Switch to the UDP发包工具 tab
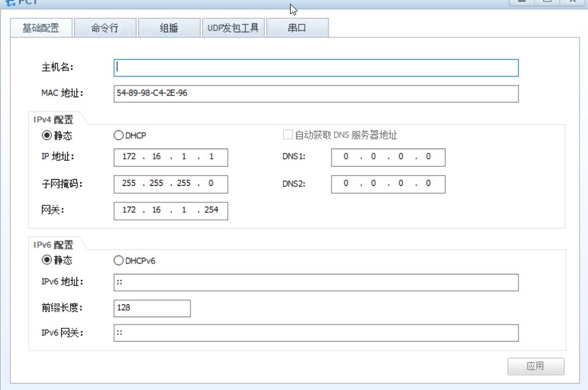 233,28
